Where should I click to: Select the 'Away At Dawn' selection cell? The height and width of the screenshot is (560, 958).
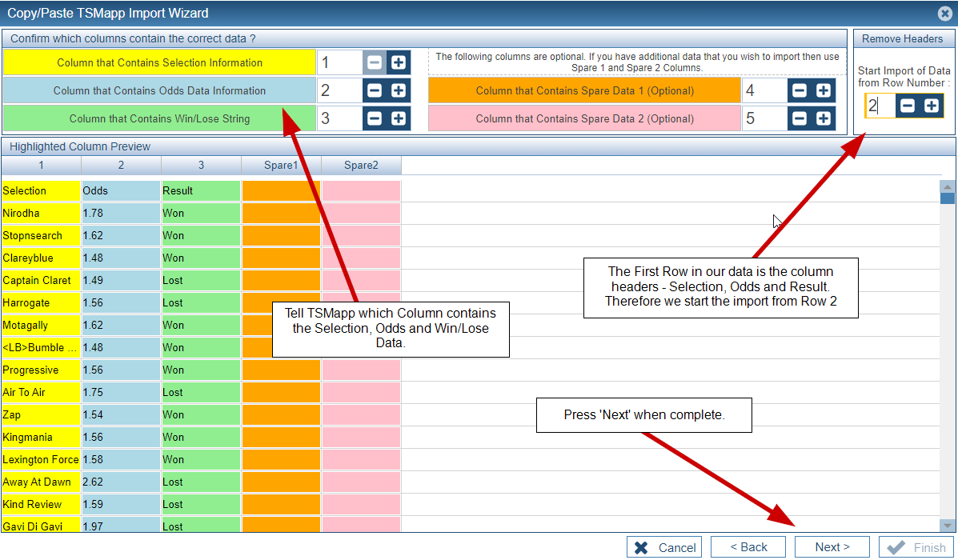(41, 482)
